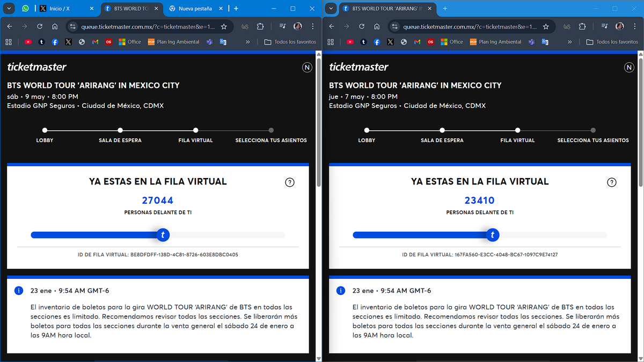Go back in left window

point(9,26)
